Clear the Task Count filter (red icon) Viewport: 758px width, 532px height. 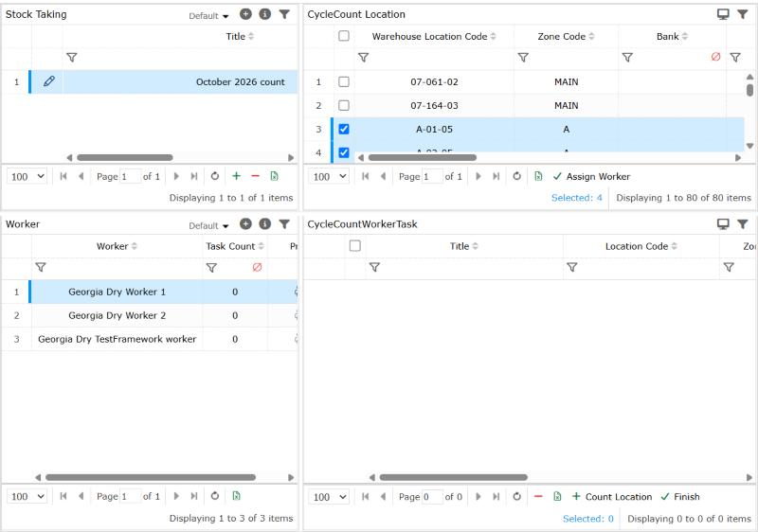(257, 267)
